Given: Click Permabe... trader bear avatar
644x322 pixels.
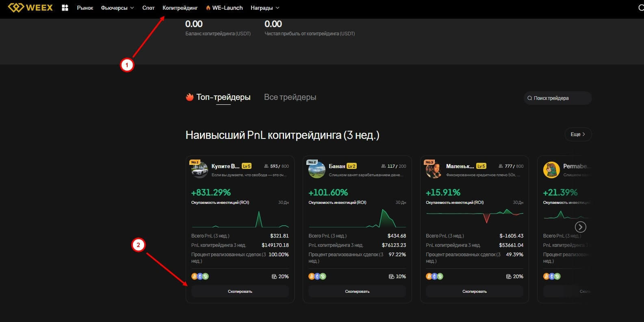Looking at the screenshot, I should point(551,170).
